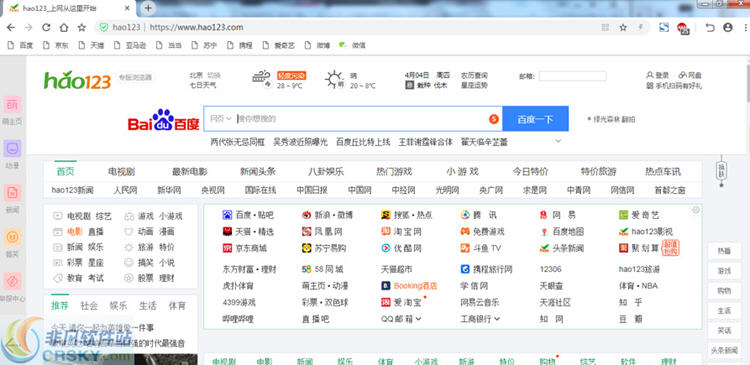Click the undo arrow icon in toolbar

click(710, 27)
